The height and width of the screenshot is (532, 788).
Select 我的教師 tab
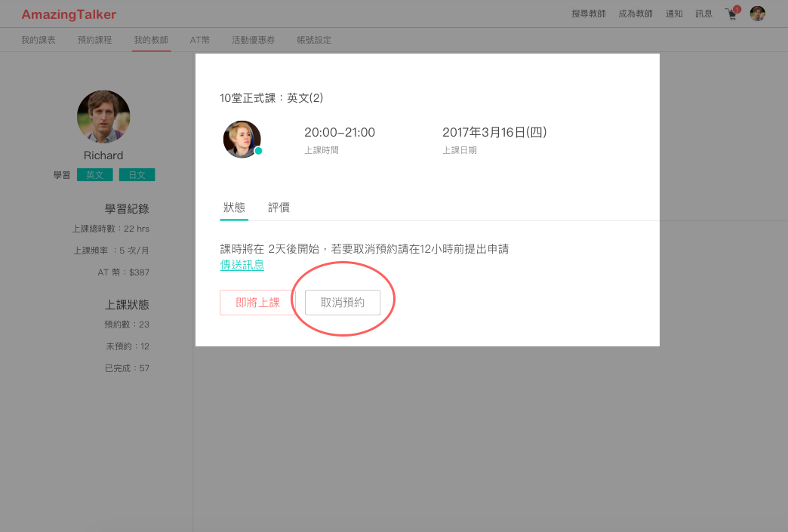click(x=151, y=40)
